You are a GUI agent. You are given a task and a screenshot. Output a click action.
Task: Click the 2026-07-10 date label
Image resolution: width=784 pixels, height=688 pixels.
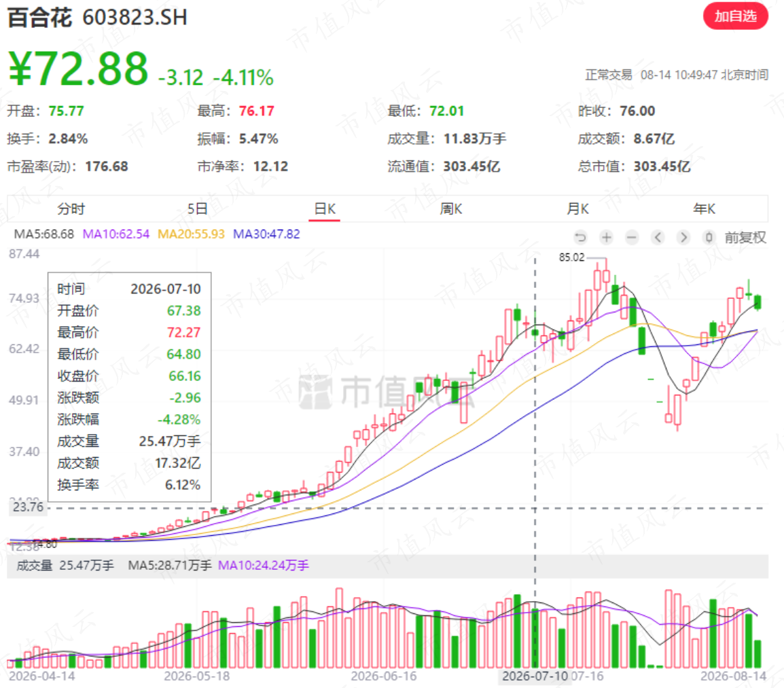(x=535, y=676)
